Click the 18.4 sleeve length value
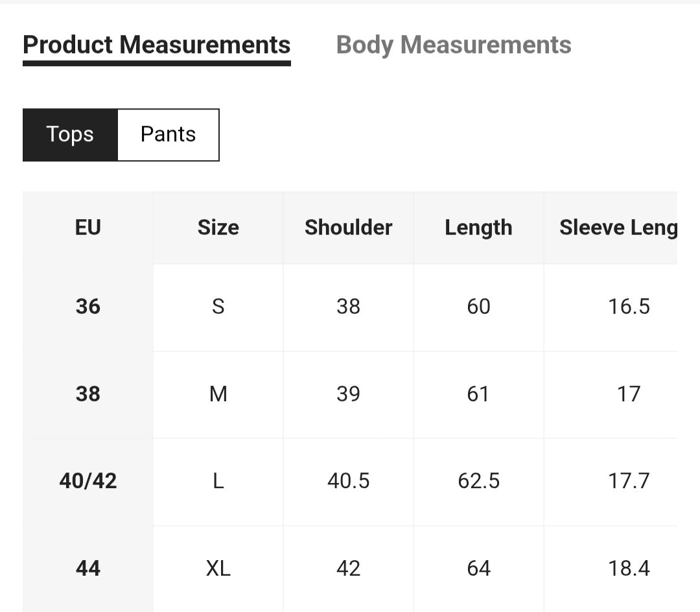The height and width of the screenshot is (612, 700). 629,569
